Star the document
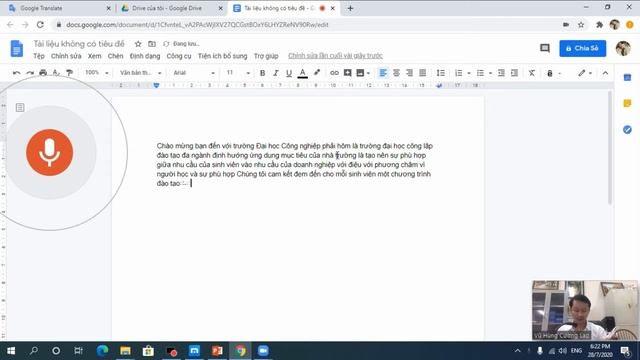Viewport: 640px width, 360px height. 138,44
